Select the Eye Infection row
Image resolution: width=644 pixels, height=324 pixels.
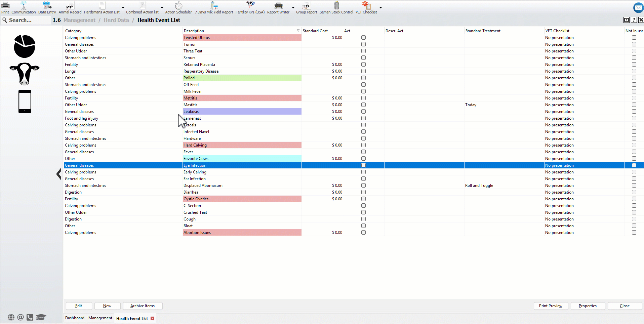click(x=354, y=165)
